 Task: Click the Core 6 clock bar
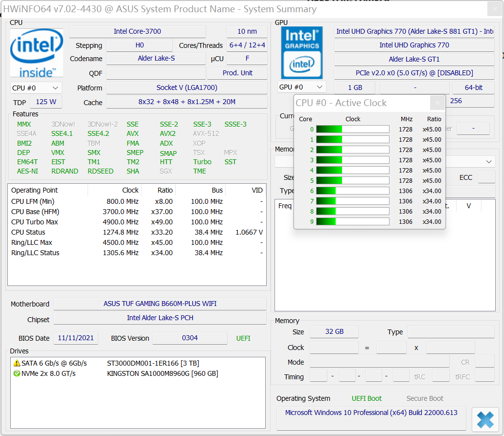(x=353, y=191)
